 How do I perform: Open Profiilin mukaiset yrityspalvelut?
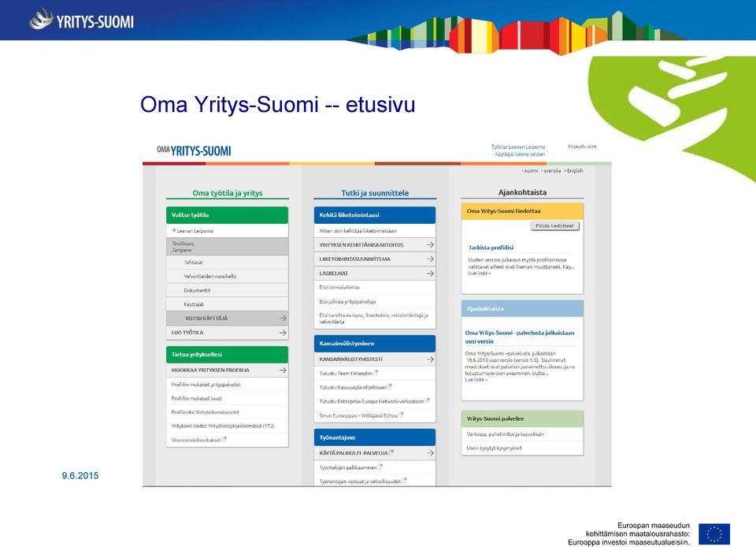[206, 385]
